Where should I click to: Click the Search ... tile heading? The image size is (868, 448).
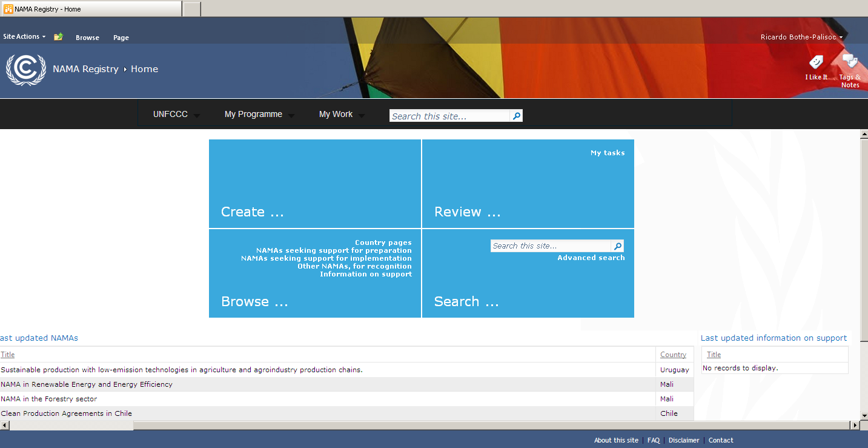(x=466, y=302)
